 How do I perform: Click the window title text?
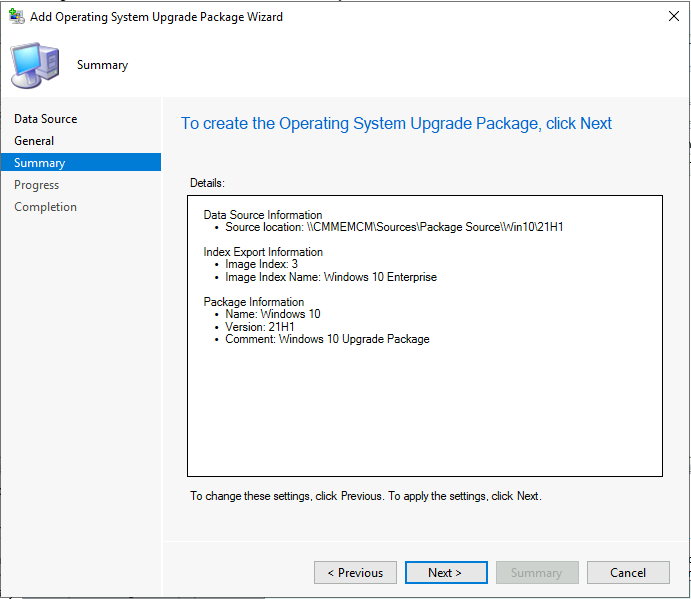156,17
